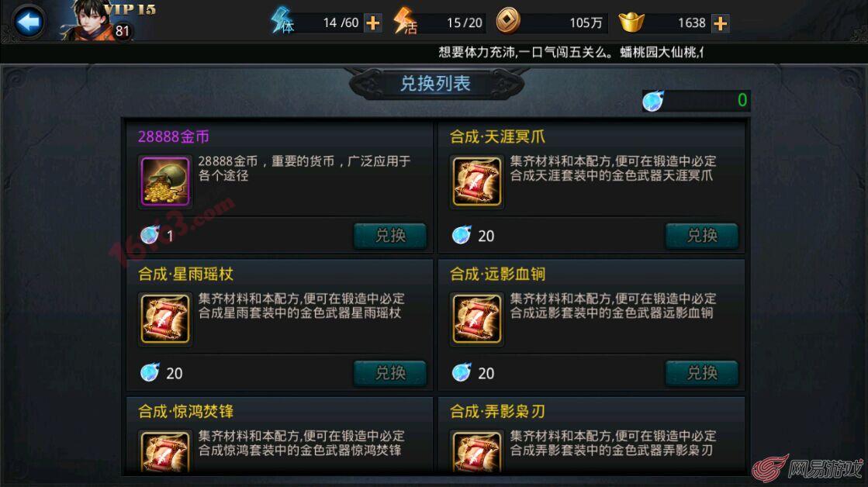Exchange 合成·天涯冥爪 with the 兑换 button
Image resolution: width=868 pixels, height=487 pixels.
pyautogui.click(x=702, y=236)
